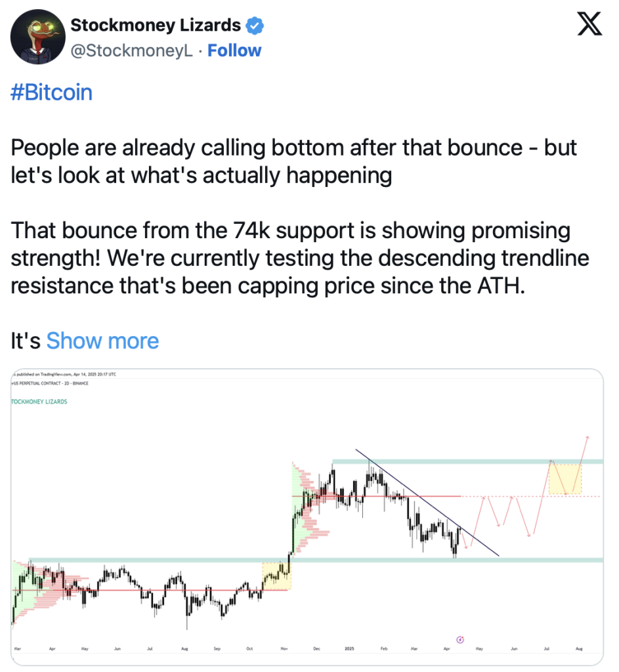Click the red arrow tip at chart's top right

click(587, 438)
